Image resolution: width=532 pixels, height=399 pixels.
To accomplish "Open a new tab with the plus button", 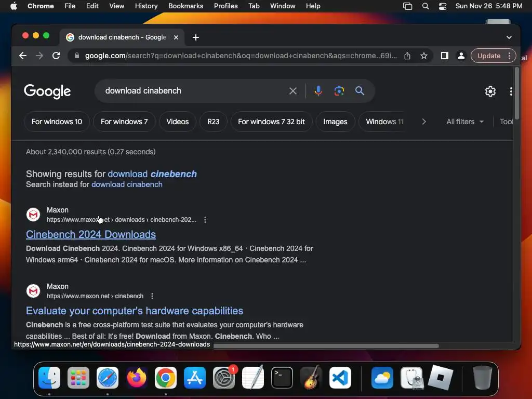I will point(196,37).
